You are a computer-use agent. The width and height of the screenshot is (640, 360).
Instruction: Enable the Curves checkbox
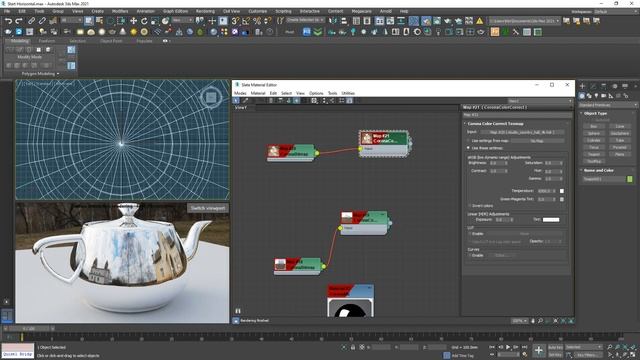470,256
